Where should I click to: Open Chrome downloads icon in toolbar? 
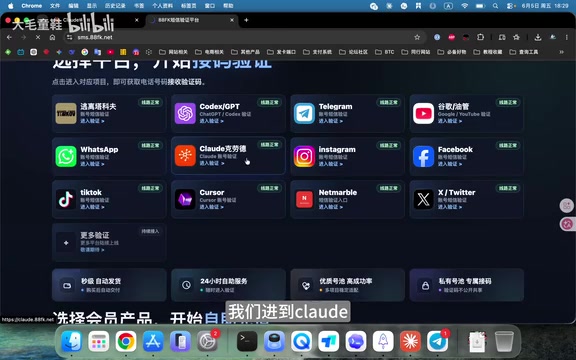coord(538,37)
